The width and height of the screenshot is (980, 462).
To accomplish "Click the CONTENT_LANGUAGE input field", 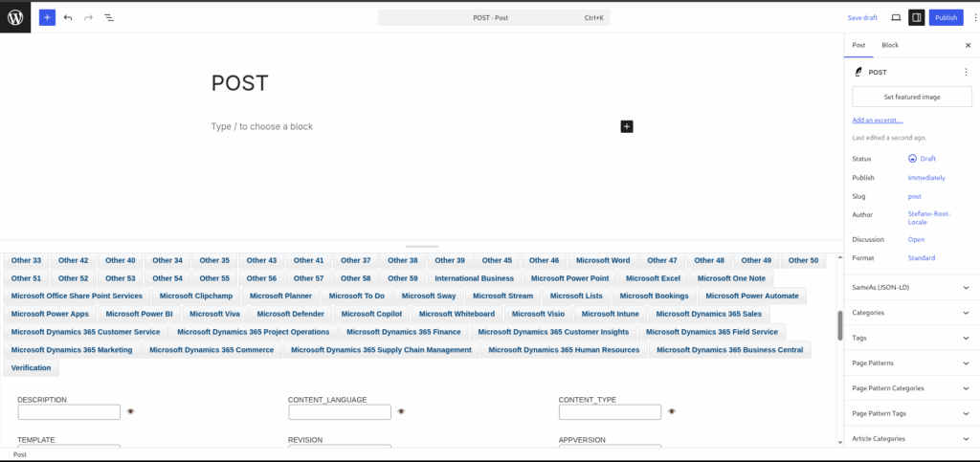I will pos(340,412).
